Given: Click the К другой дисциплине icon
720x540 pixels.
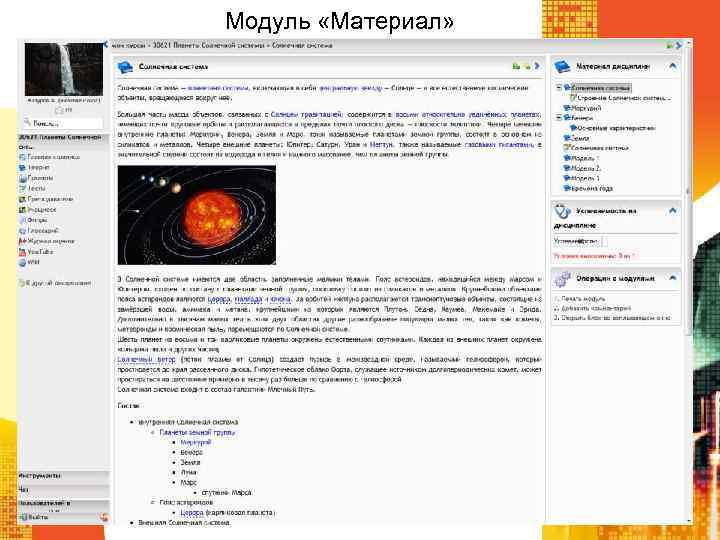Looking at the screenshot, I should (22, 283).
